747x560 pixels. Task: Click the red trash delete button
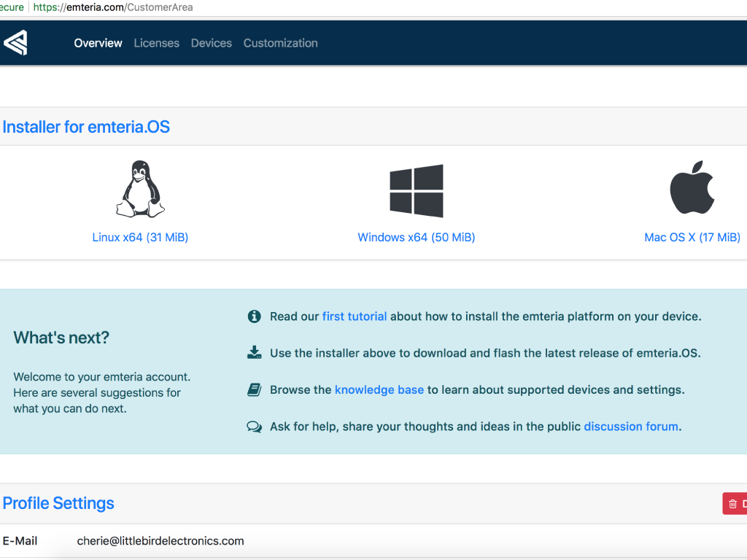coord(735,503)
